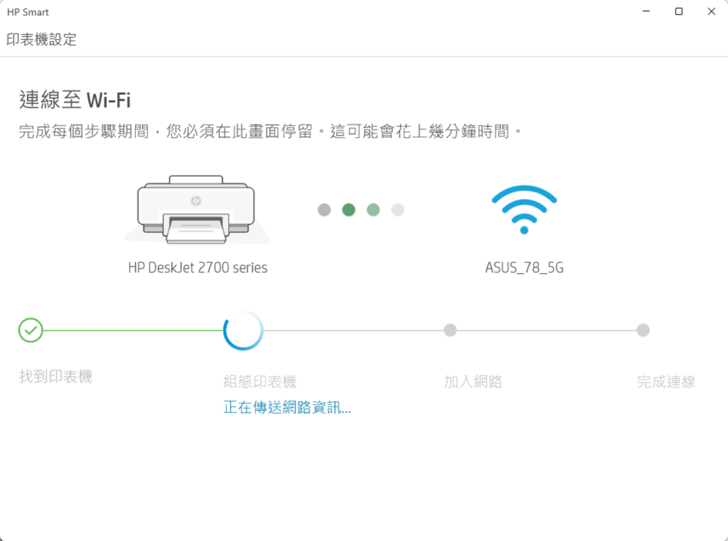This screenshot has width=728, height=541.
Task: Maximize the HP Smart window
Action: point(679,12)
